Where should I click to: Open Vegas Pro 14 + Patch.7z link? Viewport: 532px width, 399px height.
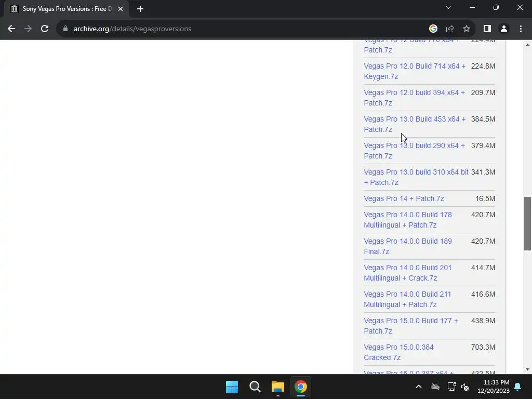point(404,198)
